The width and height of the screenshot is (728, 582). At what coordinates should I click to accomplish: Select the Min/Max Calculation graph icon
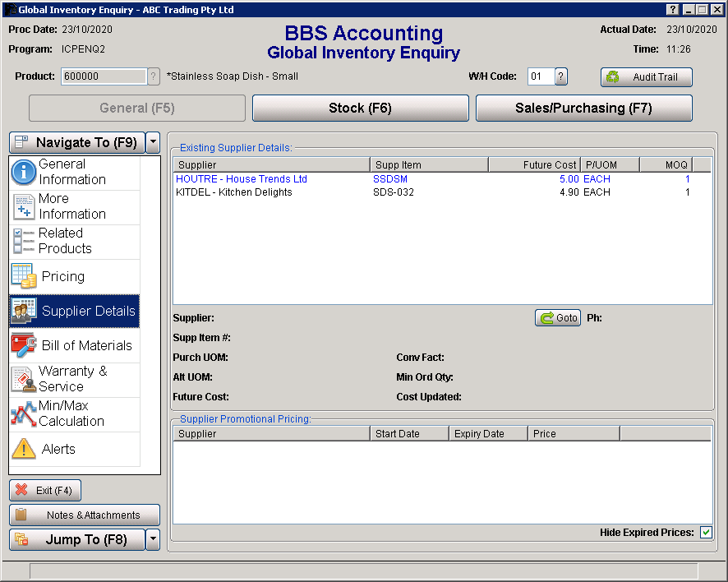pos(25,413)
